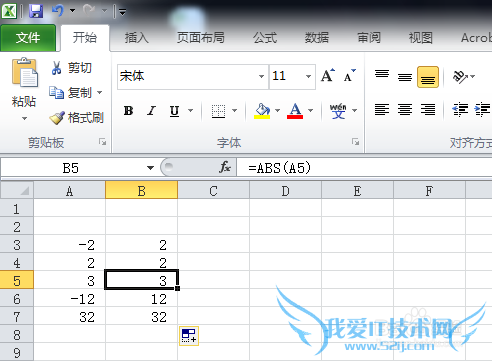Open the font name dropdown list
This screenshot has height=361, width=492.
pyautogui.click(x=262, y=76)
